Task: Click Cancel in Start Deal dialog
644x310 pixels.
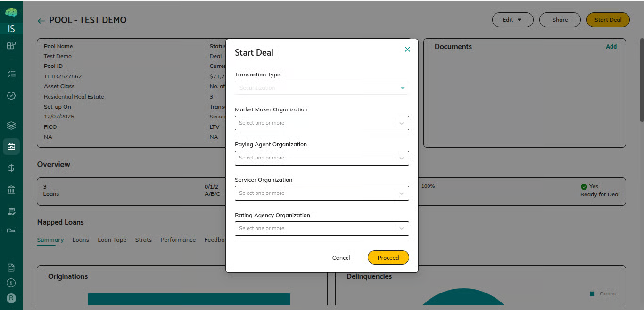Action: pyautogui.click(x=341, y=258)
